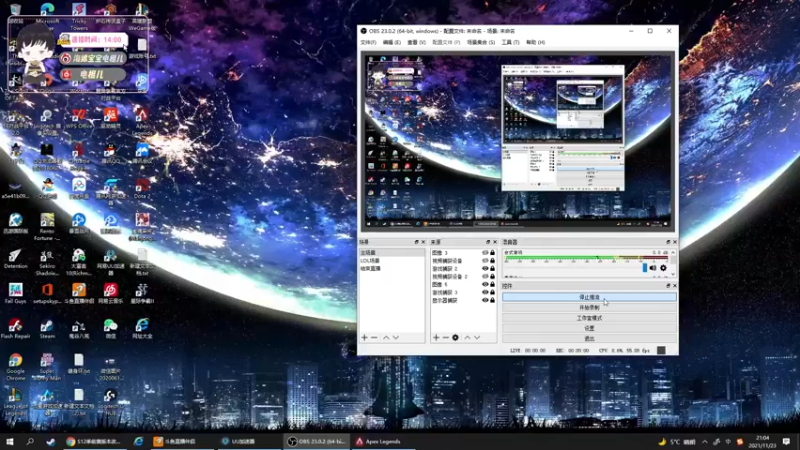
Task: Close the Scenes dock panel
Action: [423, 242]
